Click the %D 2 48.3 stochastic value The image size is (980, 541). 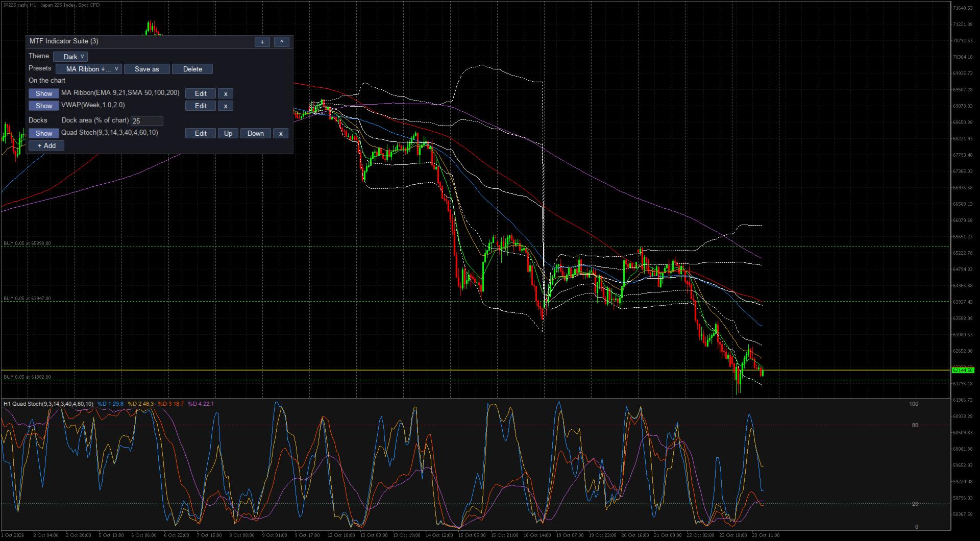(x=141, y=404)
